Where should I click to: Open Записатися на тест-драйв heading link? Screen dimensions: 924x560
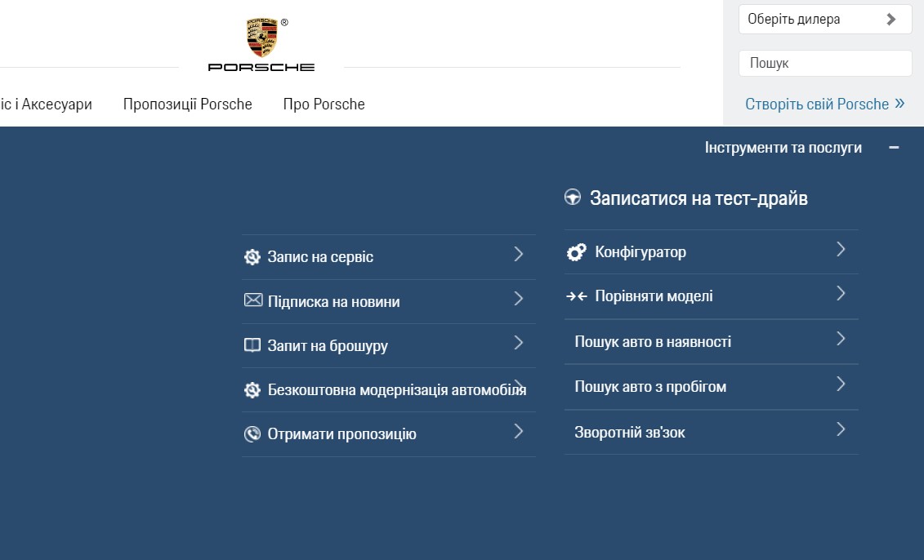tap(699, 198)
